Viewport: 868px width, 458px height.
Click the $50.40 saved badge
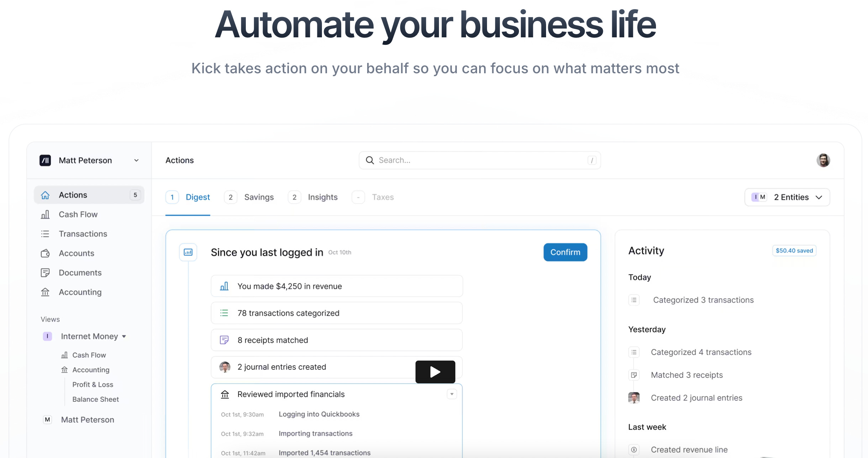click(794, 251)
